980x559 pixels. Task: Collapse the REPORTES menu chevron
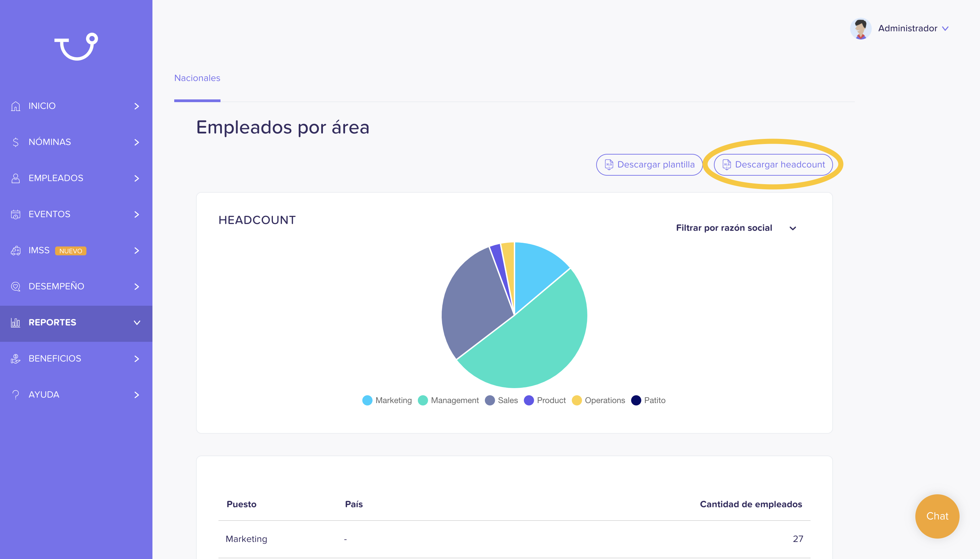click(x=137, y=322)
